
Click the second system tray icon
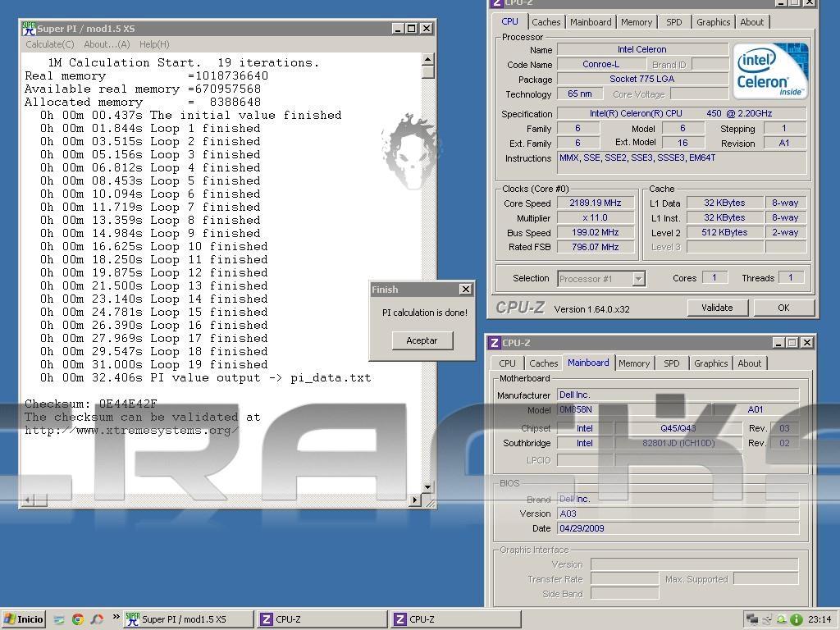767,619
